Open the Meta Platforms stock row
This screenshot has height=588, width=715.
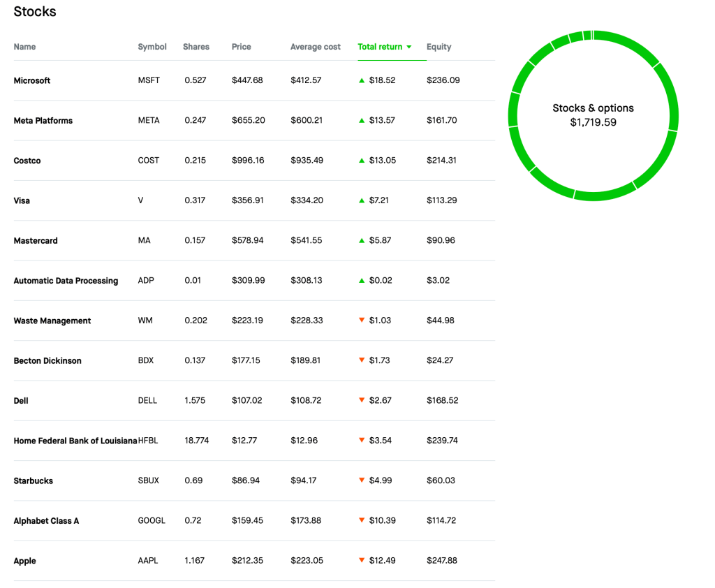click(x=43, y=121)
